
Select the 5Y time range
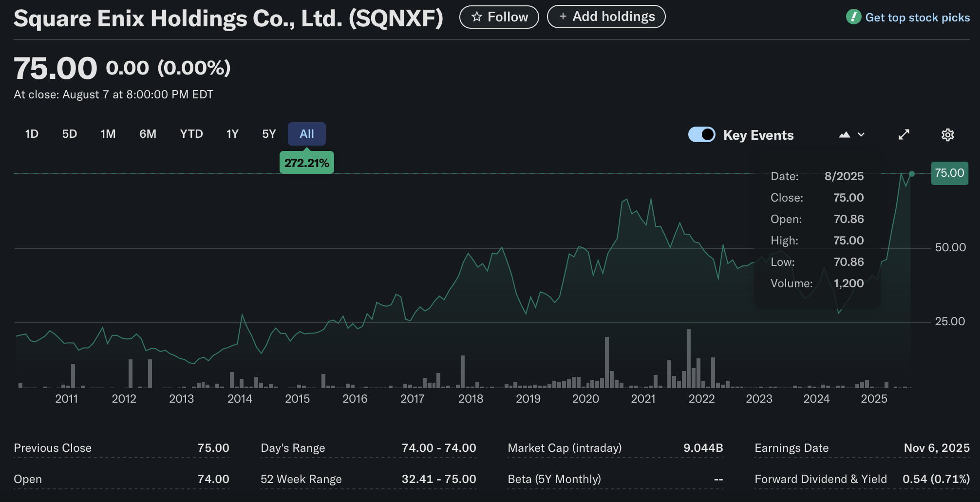(269, 134)
